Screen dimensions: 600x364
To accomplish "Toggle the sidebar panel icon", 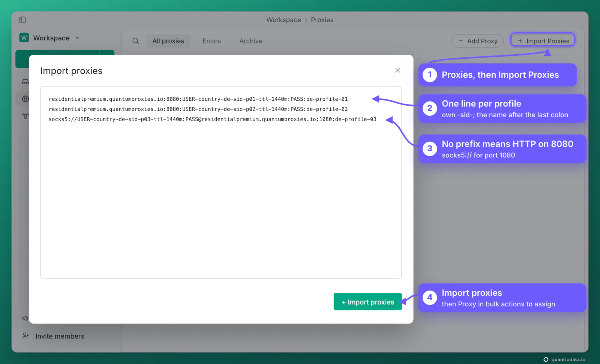I will coord(22,19).
